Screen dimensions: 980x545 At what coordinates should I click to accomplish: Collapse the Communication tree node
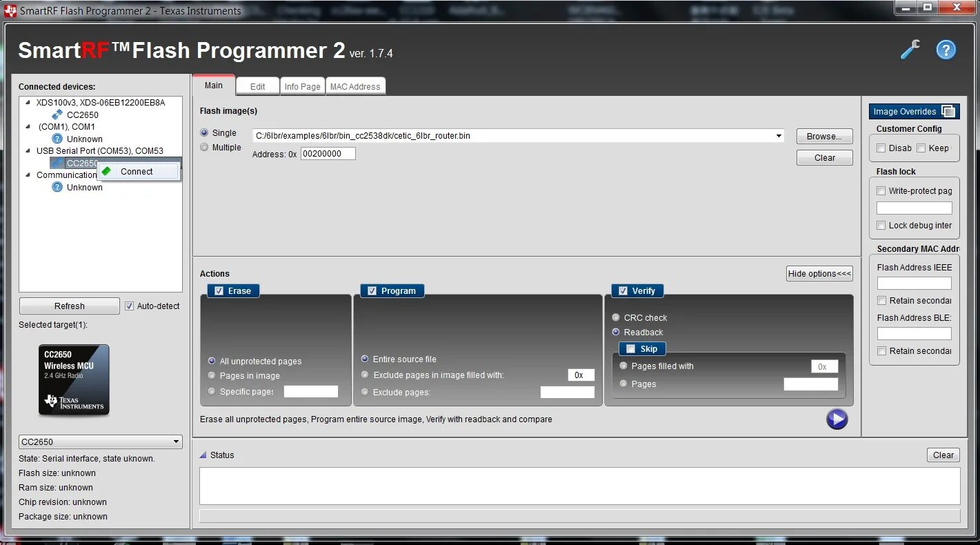(28, 175)
